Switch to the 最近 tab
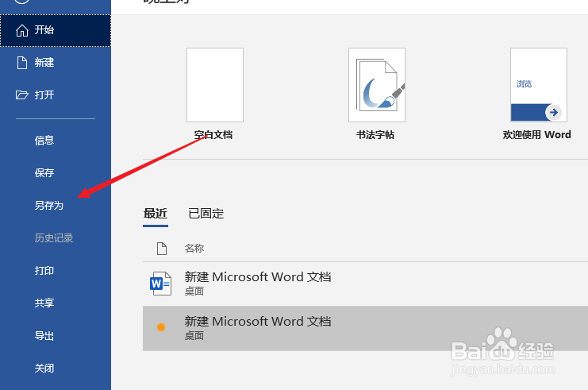Image resolution: width=588 pixels, height=390 pixels. pos(156,214)
